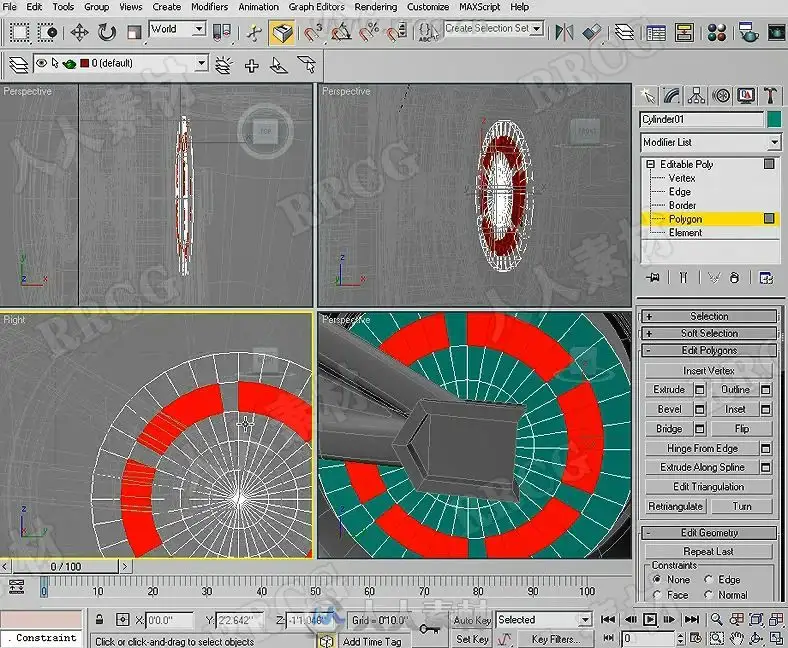Select the Edge constraint radio button

click(x=709, y=580)
